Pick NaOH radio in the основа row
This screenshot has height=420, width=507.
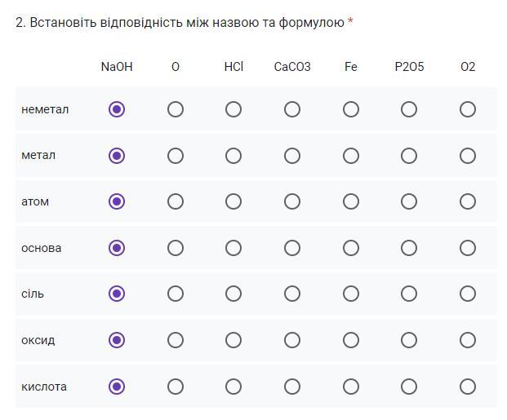pyautogui.click(x=117, y=248)
